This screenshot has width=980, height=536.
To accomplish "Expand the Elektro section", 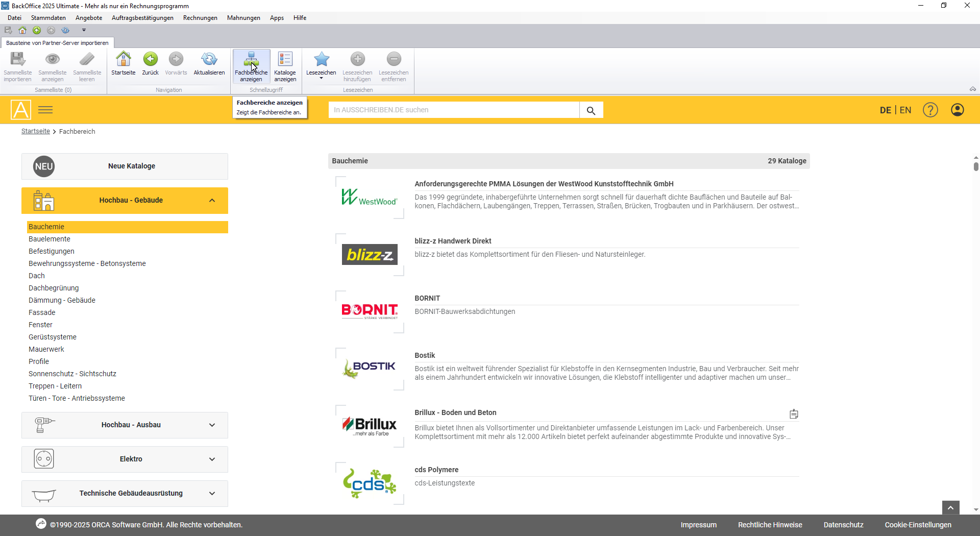I will point(125,459).
